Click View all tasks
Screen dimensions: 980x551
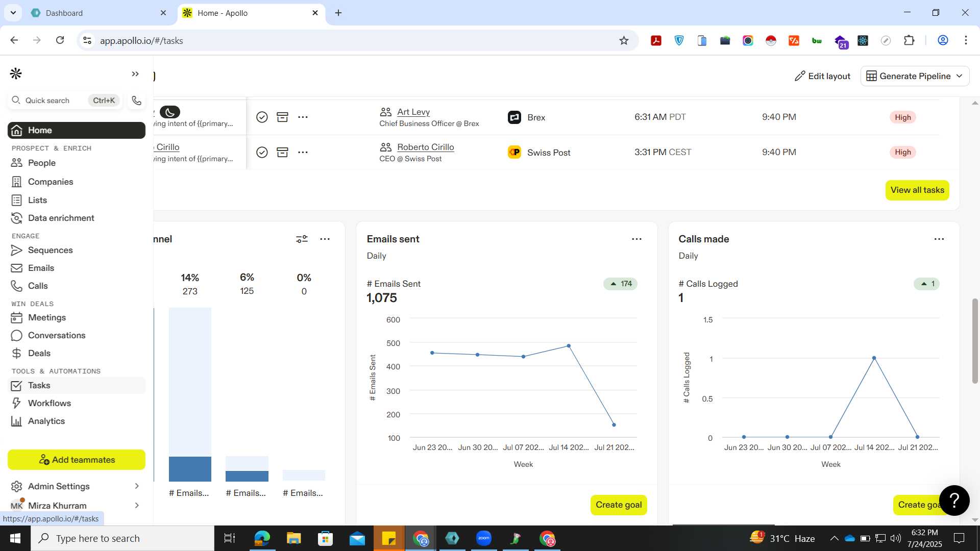(x=917, y=190)
